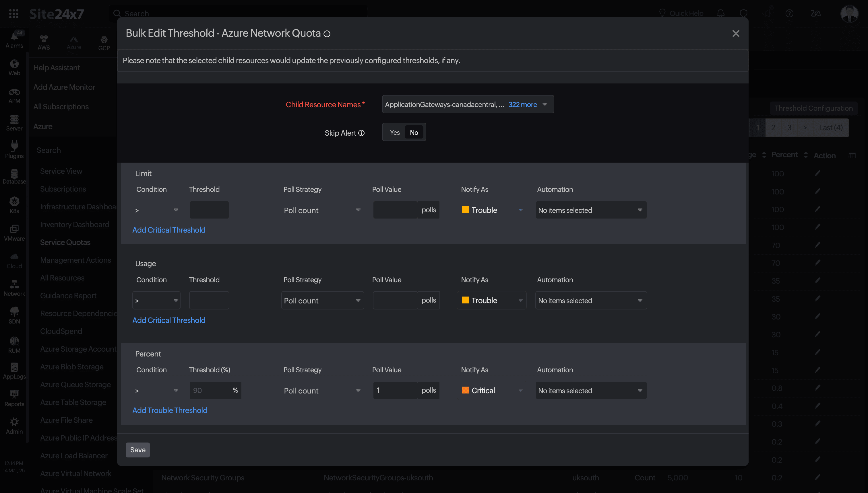This screenshot has width=868, height=493.
Task: Click Usage Threshold input field
Action: 209,300
